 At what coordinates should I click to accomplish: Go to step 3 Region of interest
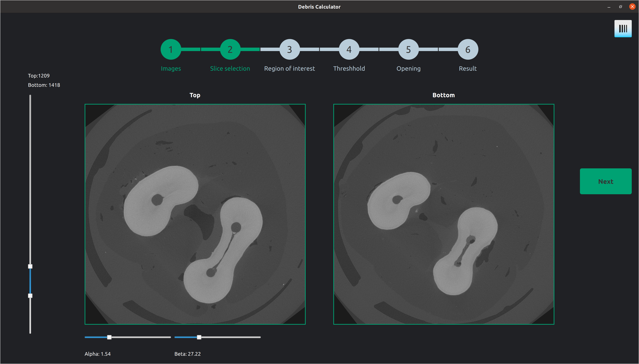click(289, 50)
